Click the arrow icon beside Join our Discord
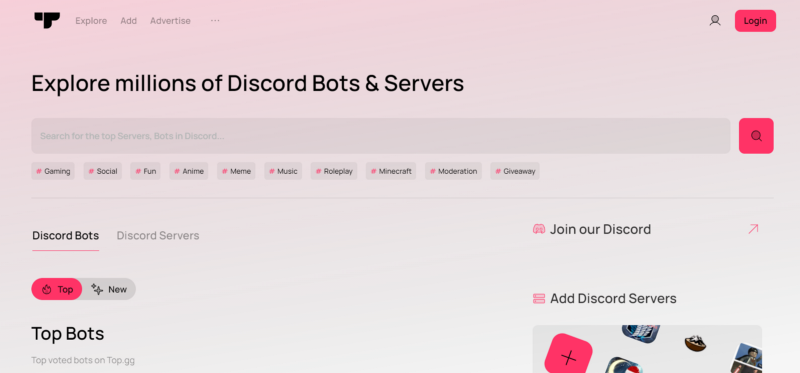 tap(753, 229)
